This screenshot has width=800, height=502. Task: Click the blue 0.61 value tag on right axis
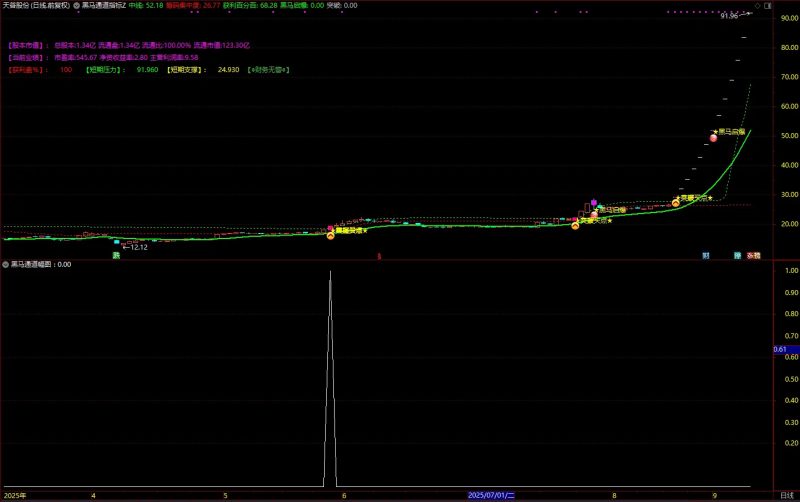(781, 349)
